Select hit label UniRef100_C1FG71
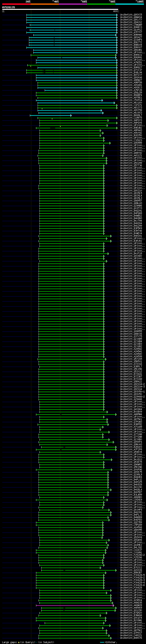The image size is (146, 644). tap(131, 105)
